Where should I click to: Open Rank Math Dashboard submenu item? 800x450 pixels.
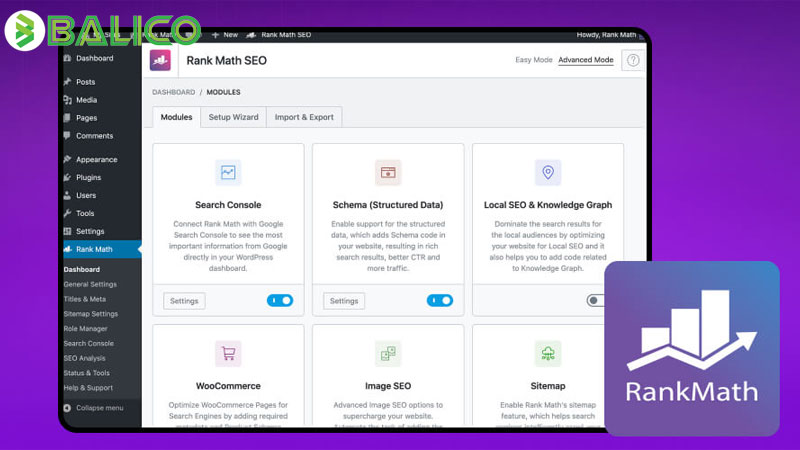[82, 269]
